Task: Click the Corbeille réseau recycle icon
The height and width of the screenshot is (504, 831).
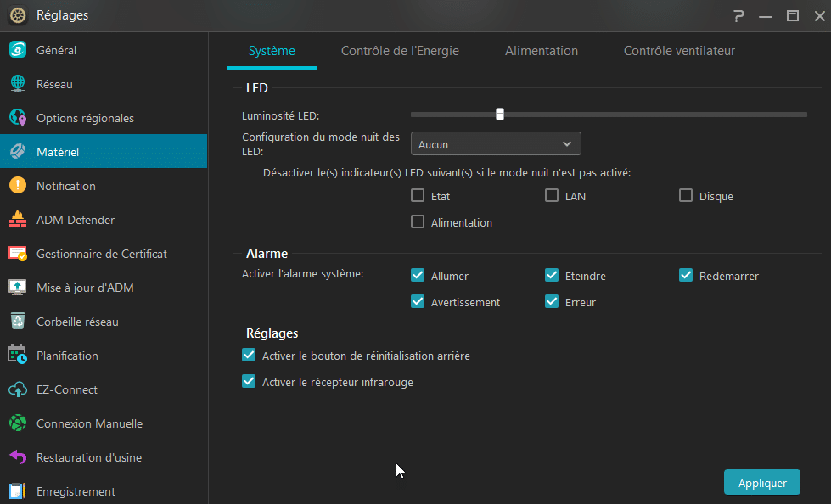Action: click(x=17, y=322)
